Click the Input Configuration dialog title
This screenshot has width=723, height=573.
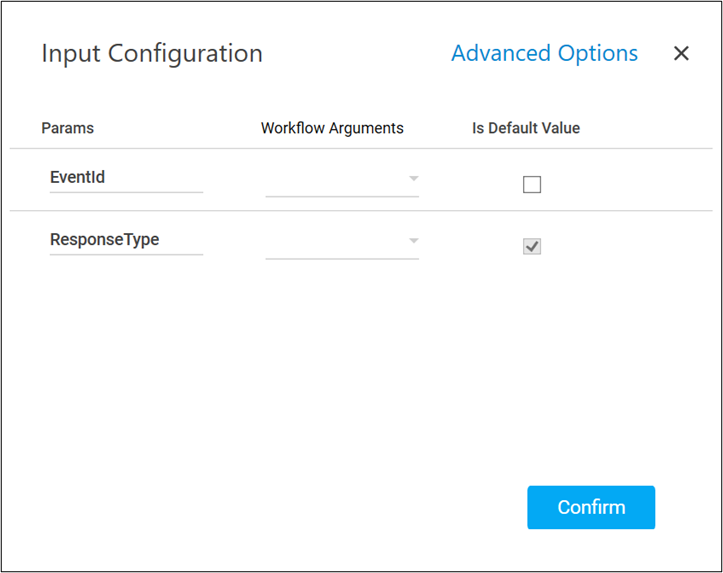pos(152,54)
